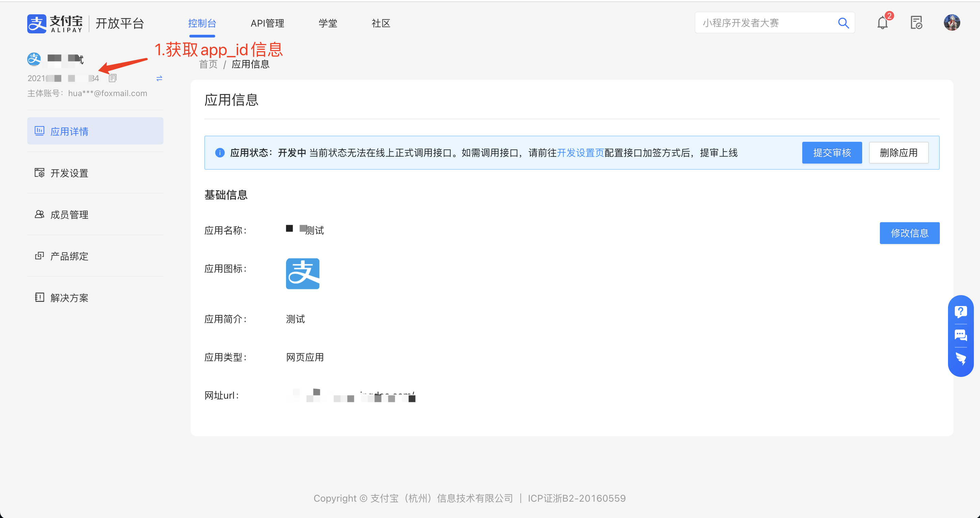Click the search magnifier icon

coord(843,23)
